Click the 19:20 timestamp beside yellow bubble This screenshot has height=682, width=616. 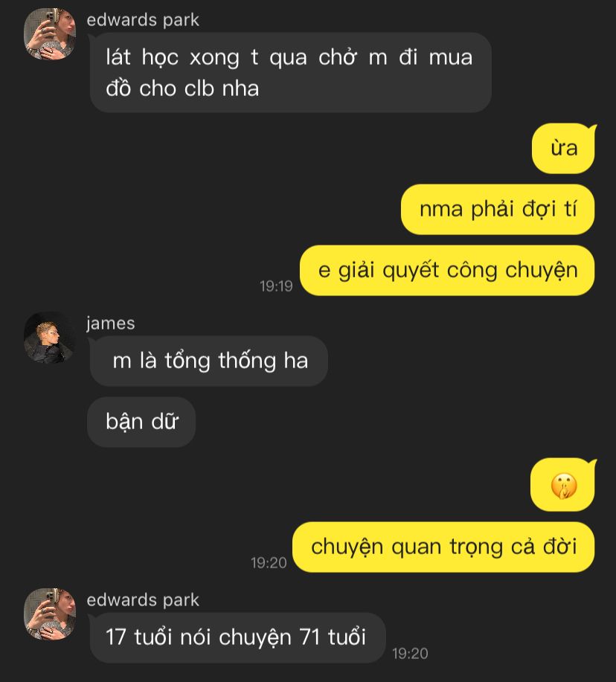(x=269, y=563)
